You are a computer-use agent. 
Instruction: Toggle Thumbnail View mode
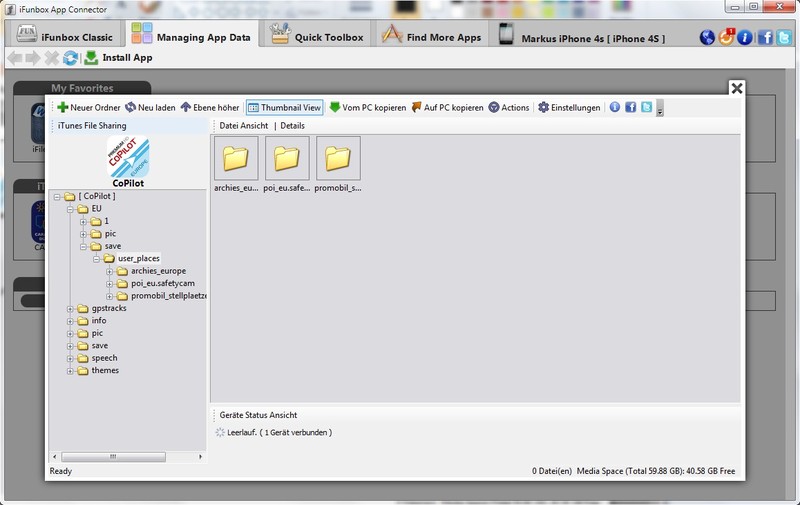point(284,107)
